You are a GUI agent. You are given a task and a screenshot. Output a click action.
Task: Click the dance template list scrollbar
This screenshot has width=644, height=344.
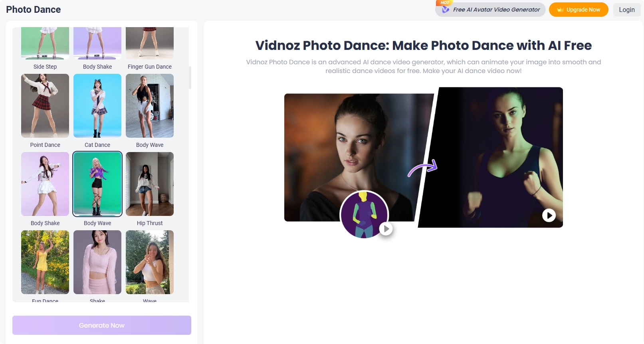tap(190, 78)
